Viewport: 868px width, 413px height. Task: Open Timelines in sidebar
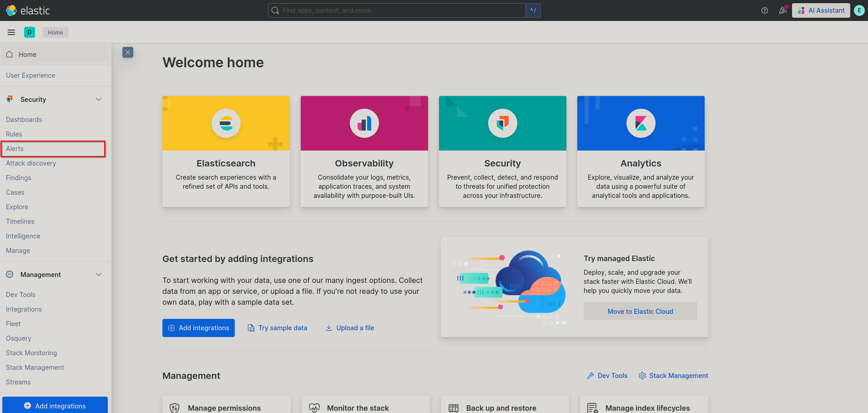(x=20, y=222)
